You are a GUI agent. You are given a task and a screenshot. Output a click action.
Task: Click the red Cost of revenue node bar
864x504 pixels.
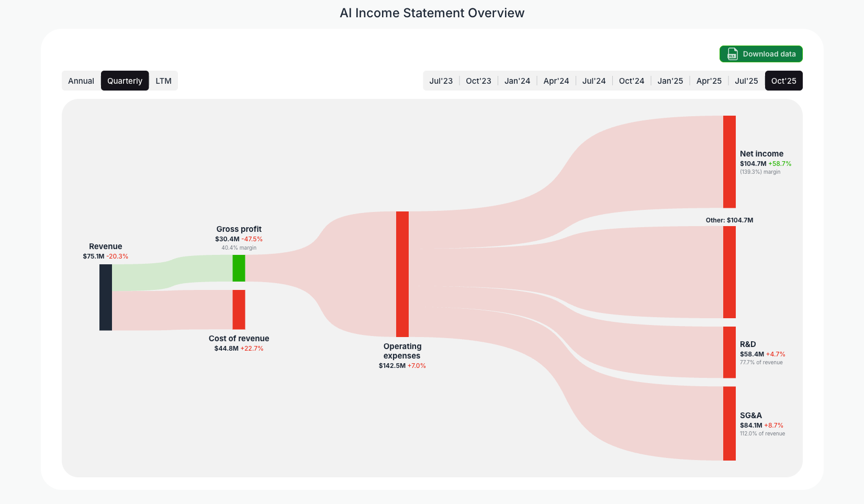tap(239, 310)
